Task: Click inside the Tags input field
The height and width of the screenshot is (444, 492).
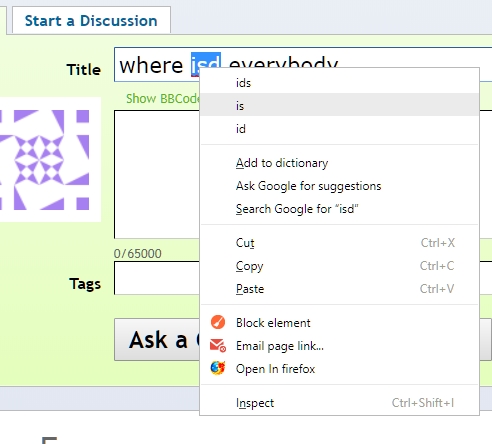Action: click(157, 278)
